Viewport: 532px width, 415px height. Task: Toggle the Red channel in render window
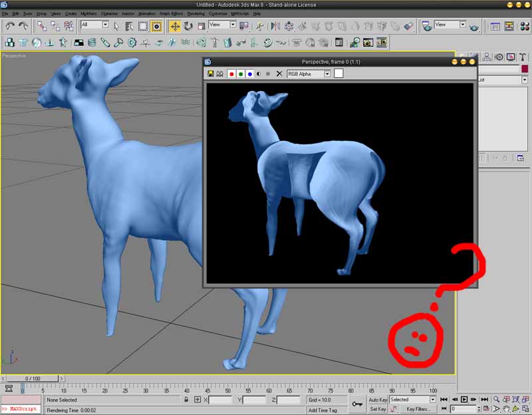point(231,74)
